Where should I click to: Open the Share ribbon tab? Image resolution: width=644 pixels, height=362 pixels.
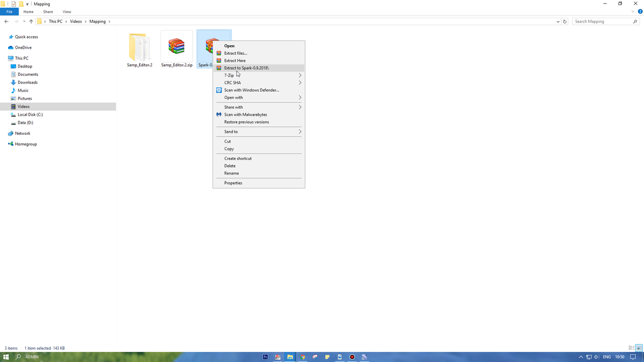click(x=48, y=12)
